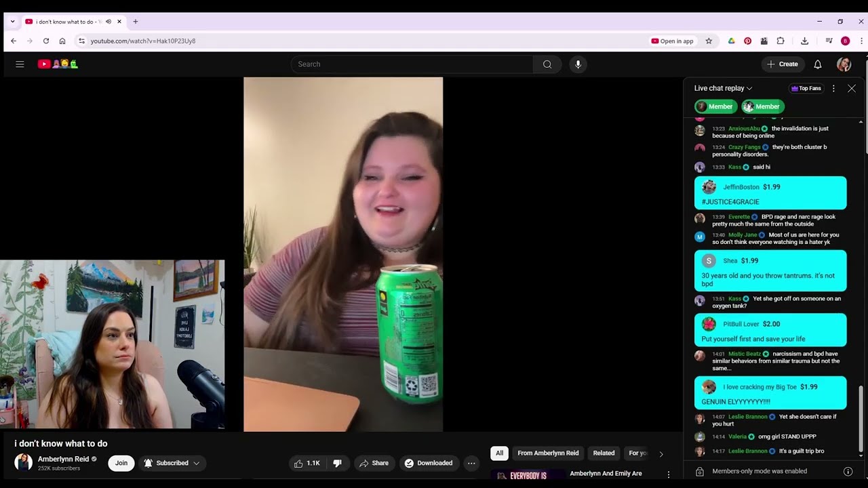Click the address bar URL
This screenshot has width=868, height=488.
coord(143,41)
